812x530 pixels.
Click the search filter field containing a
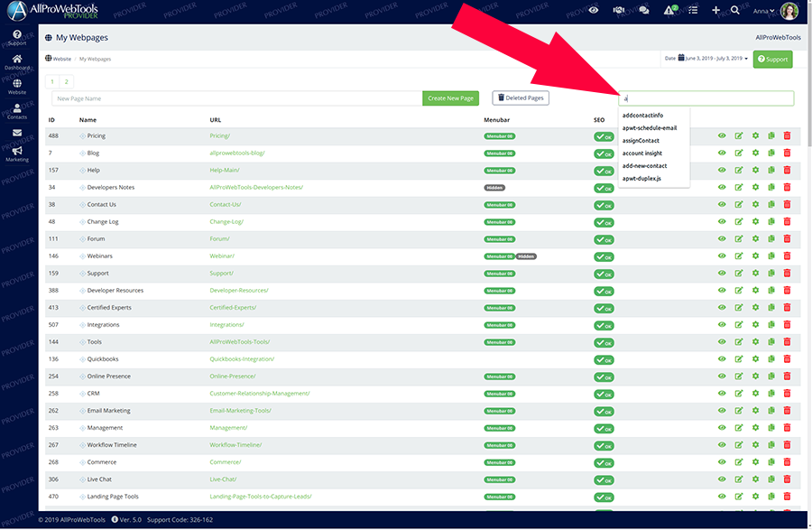[706, 98]
